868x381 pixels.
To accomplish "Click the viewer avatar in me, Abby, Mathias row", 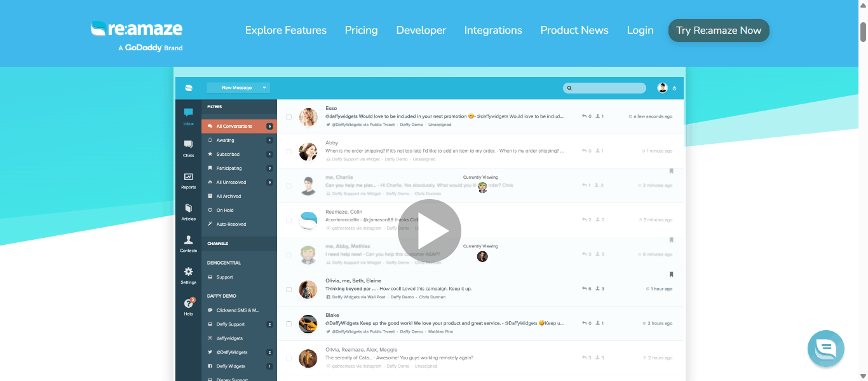I will 482,256.
